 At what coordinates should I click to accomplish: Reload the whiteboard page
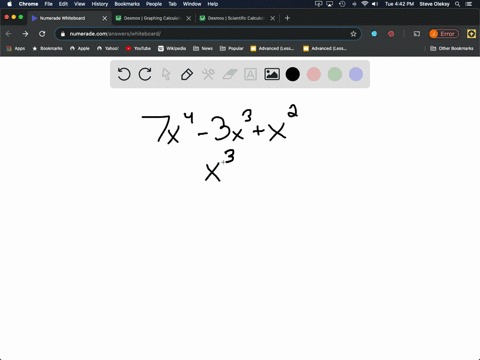(42, 34)
